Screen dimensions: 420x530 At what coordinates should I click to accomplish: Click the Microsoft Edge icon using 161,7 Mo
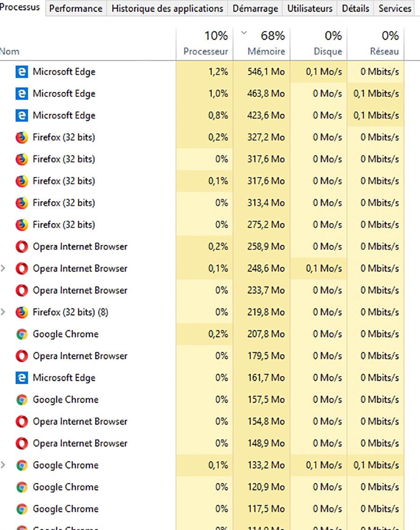click(21, 377)
